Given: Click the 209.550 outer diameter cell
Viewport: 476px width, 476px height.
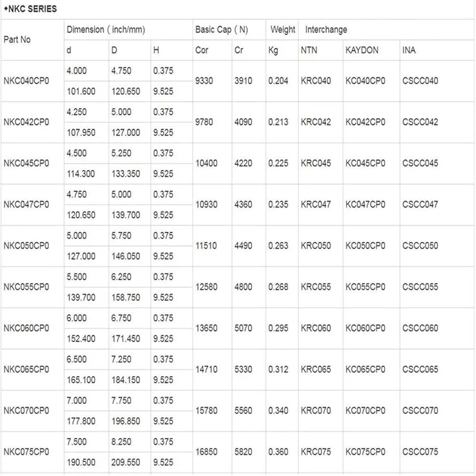Looking at the screenshot, I should tap(125, 462).
